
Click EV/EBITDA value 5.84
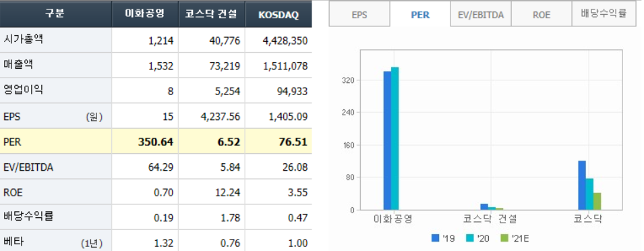231,167
